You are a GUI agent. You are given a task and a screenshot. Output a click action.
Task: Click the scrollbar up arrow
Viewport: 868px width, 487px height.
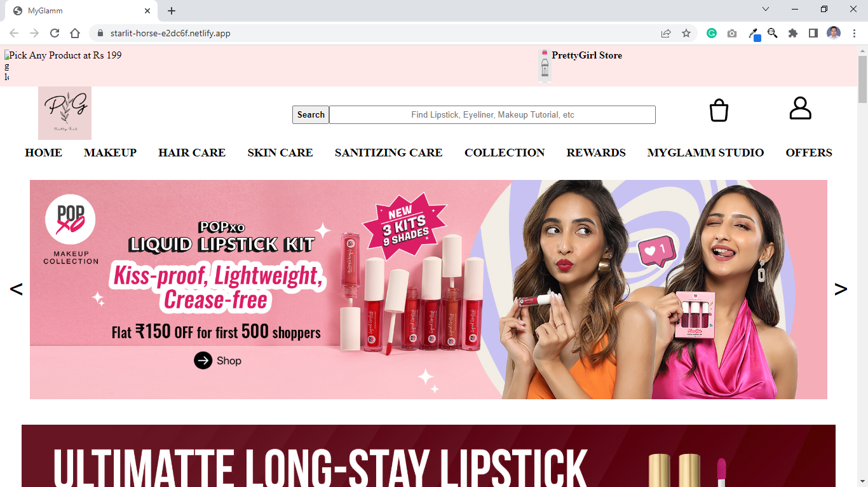pyautogui.click(x=862, y=50)
